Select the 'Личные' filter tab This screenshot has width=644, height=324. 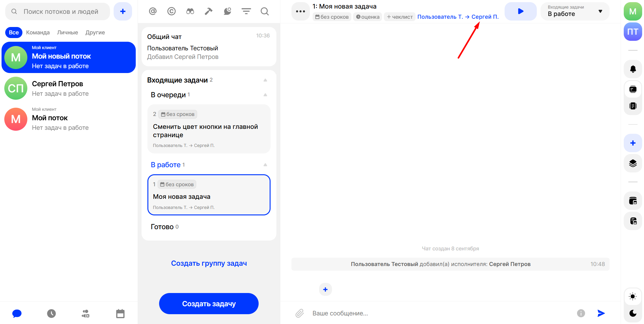coord(68,33)
